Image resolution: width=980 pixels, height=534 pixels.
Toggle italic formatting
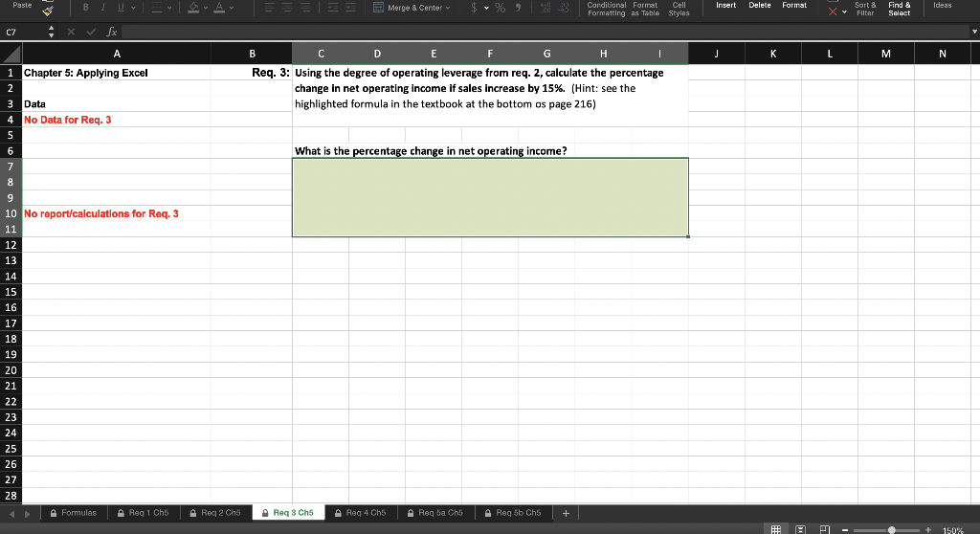pyautogui.click(x=103, y=8)
